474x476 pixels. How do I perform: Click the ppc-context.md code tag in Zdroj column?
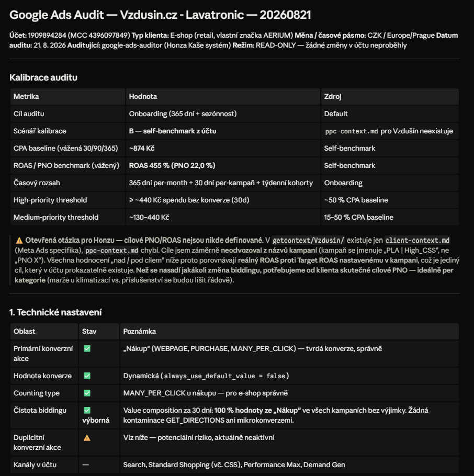(x=352, y=131)
